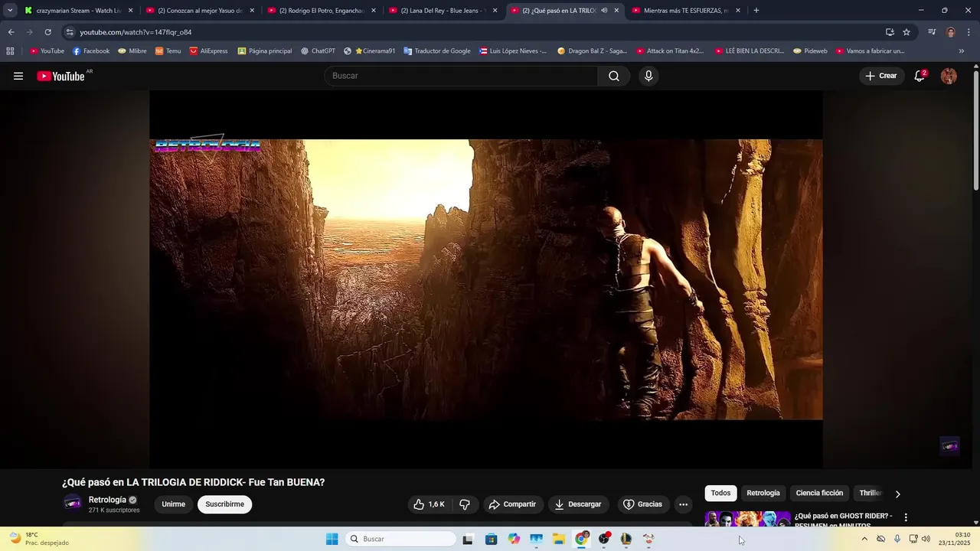Show more bookmarks with the chevron
The width and height of the screenshot is (980, 551).
click(962, 51)
